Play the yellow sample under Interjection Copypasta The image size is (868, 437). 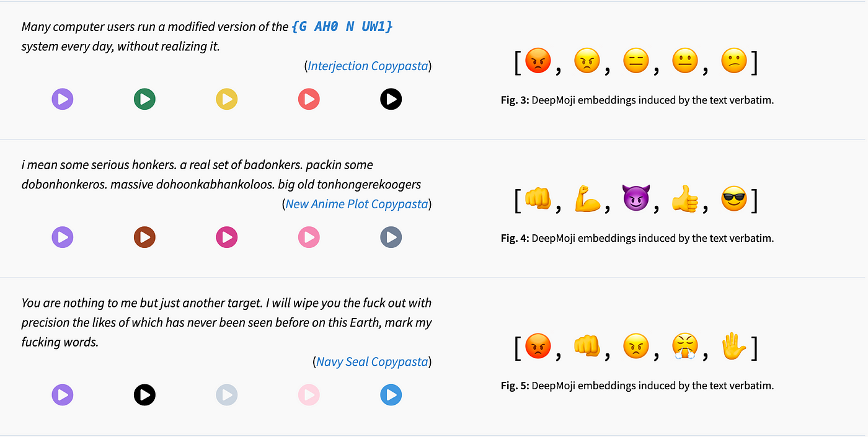pyautogui.click(x=226, y=99)
